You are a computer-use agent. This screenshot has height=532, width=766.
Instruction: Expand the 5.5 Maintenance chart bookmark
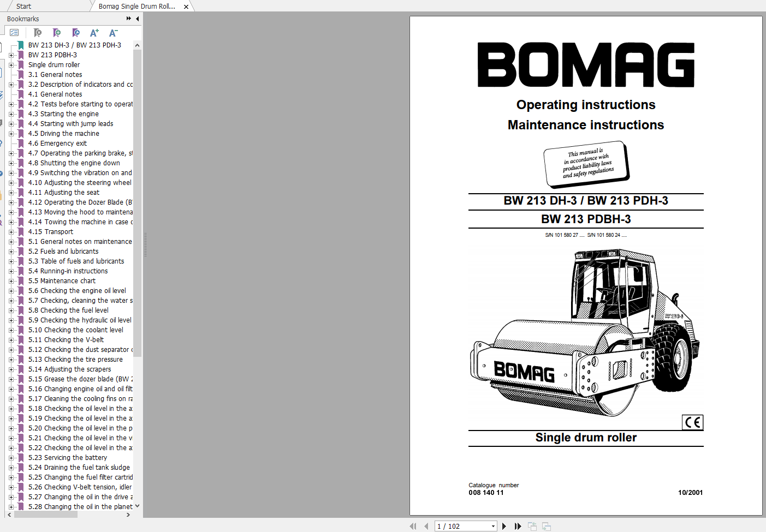pos(11,281)
